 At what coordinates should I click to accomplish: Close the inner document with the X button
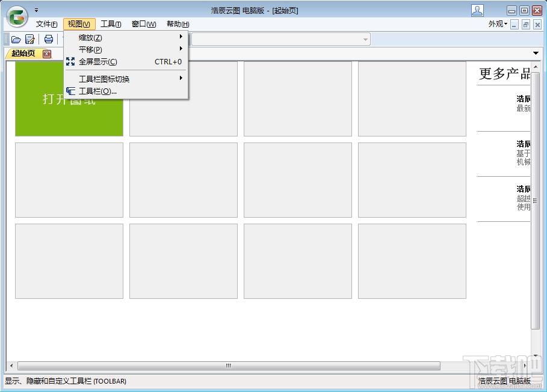click(537, 25)
